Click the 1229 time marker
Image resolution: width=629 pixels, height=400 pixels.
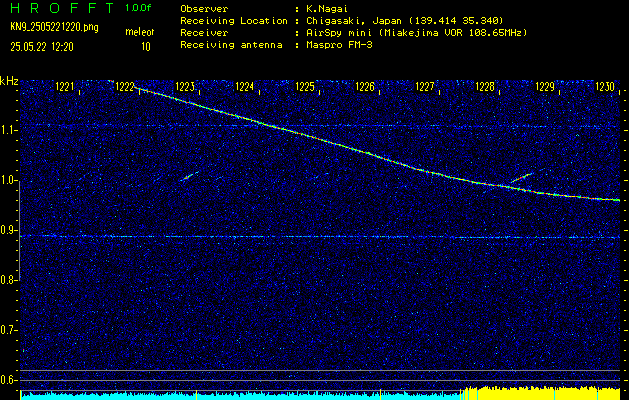click(x=545, y=86)
